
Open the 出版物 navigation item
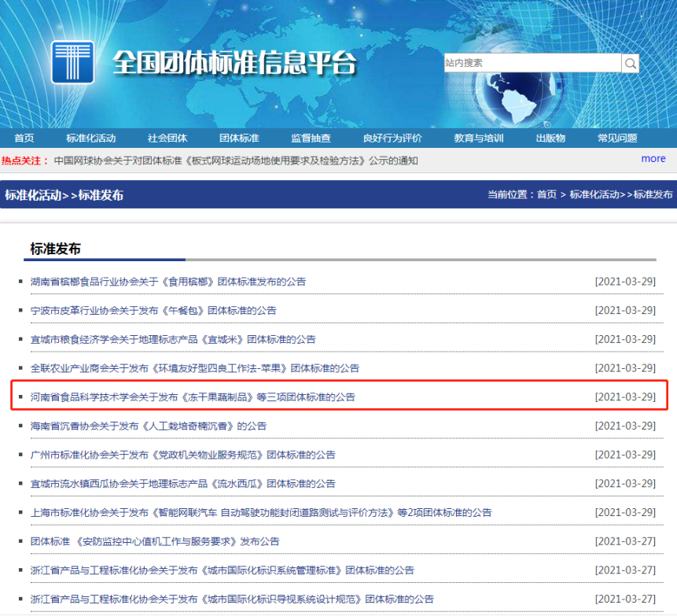[x=550, y=138]
